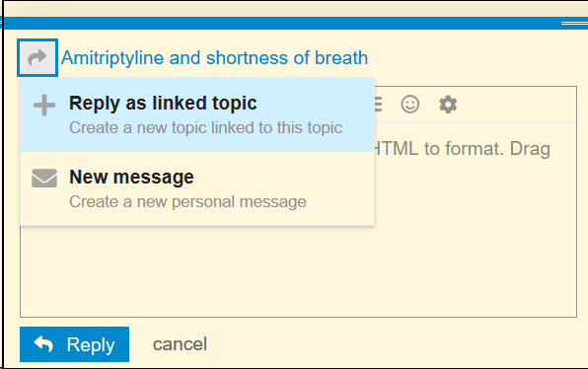Submit using the blue Reply button
This screenshot has height=369, width=588.
coord(74,344)
